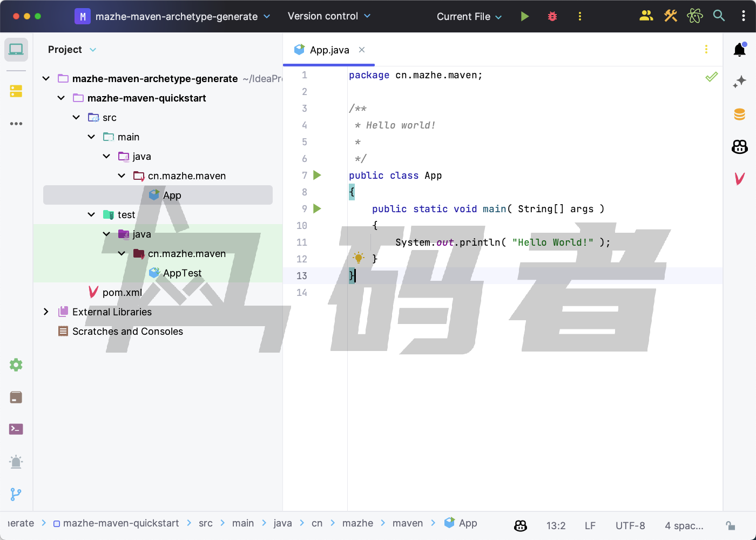The width and height of the screenshot is (756, 540).
Task: Click the lightbulb quick-fix icon on line 12
Action: tap(358, 258)
